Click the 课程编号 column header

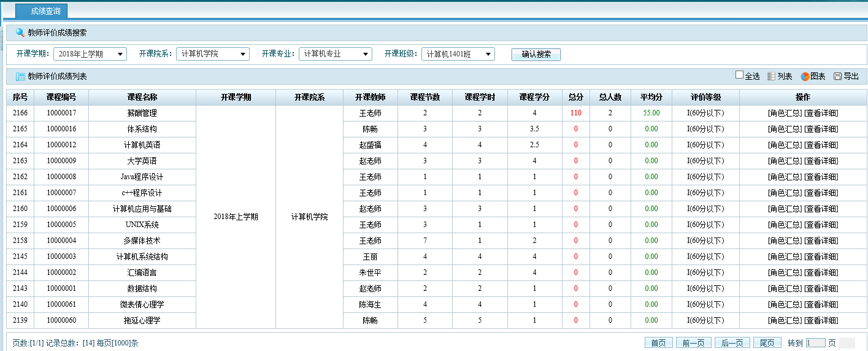(61, 97)
